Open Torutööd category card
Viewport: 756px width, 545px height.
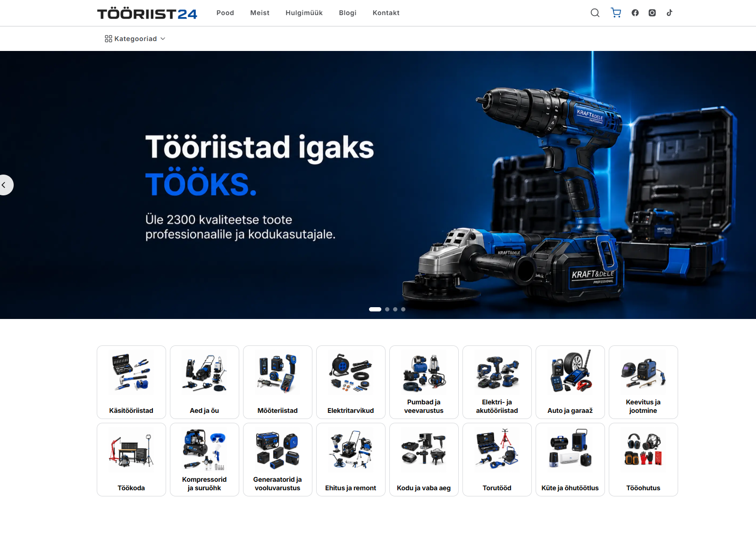pos(497,460)
